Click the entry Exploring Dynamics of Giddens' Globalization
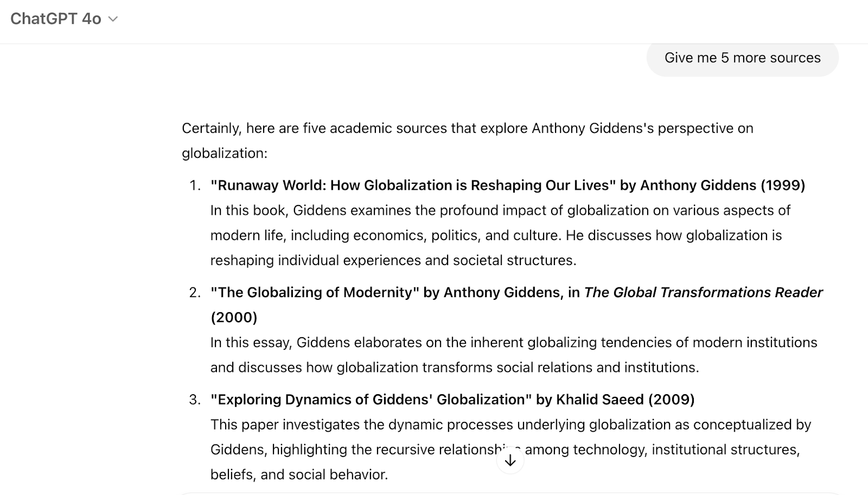868x495 pixels. [372, 400]
